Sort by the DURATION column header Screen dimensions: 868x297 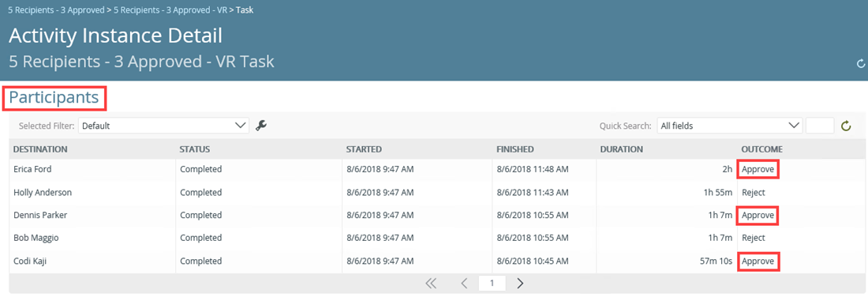click(621, 149)
